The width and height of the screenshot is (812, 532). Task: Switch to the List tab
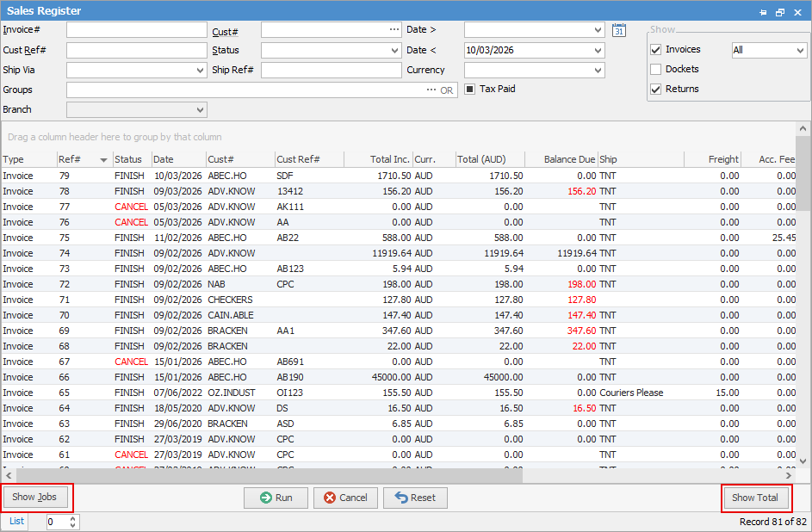17,521
